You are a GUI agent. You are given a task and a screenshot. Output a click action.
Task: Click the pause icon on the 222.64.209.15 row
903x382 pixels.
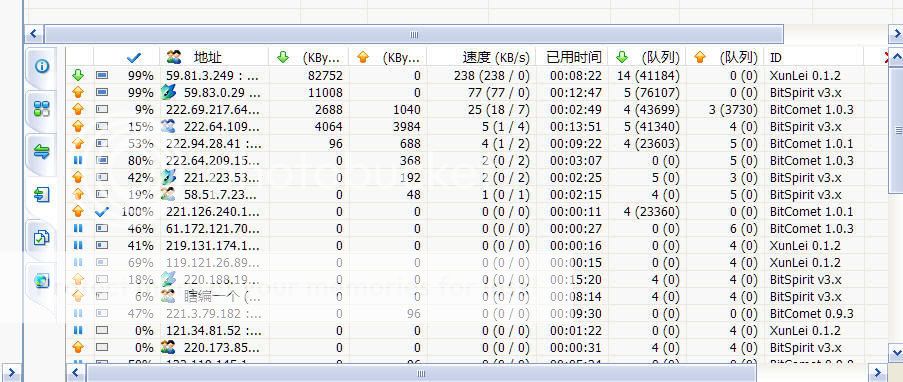coord(78,160)
